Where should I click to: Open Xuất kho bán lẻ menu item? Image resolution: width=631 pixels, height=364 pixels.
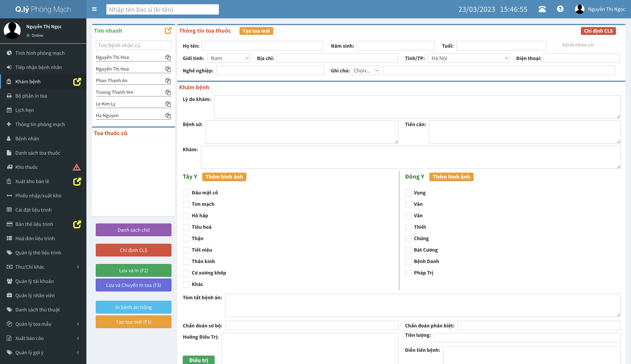click(43, 181)
